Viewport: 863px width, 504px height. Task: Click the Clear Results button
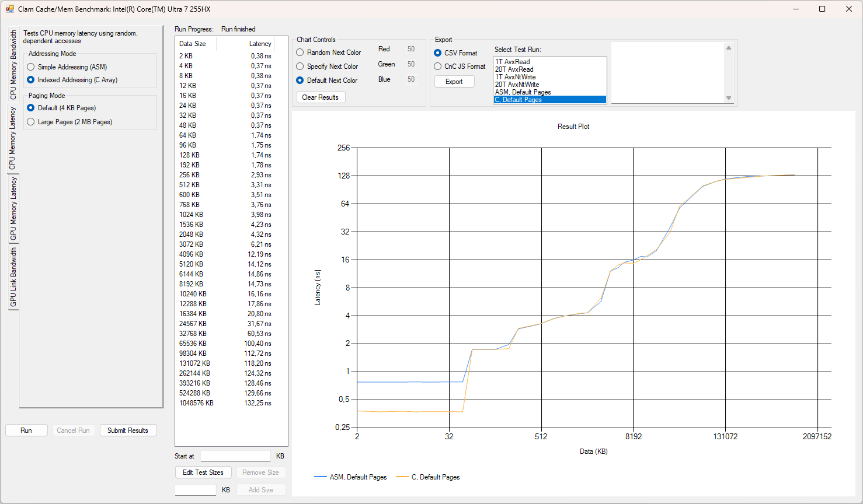click(x=321, y=97)
